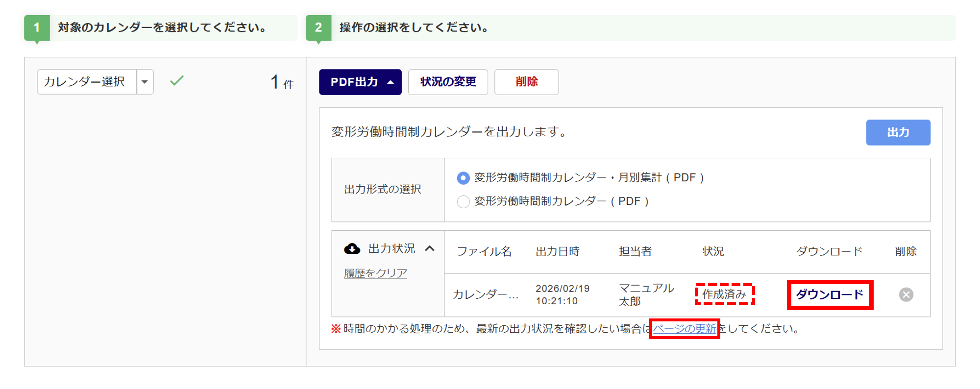
Task: Collapse the 出力状況 section chevron
Action: click(x=430, y=249)
